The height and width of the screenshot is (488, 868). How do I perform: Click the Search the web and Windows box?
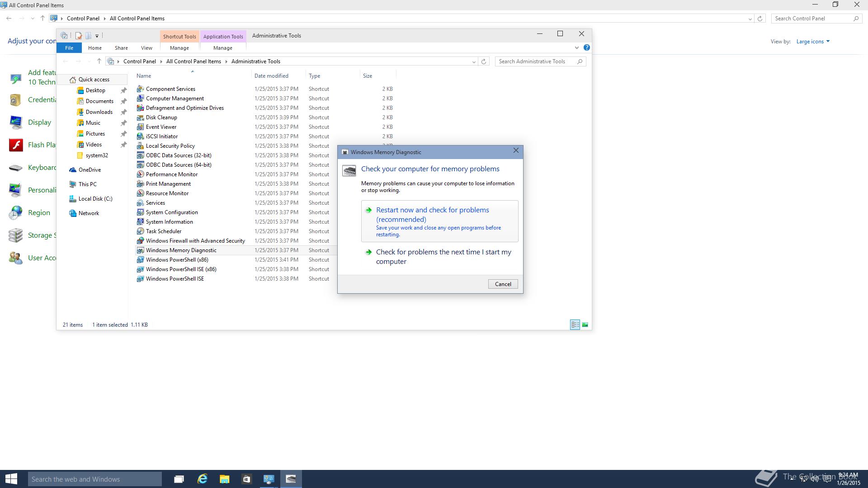tap(95, 479)
